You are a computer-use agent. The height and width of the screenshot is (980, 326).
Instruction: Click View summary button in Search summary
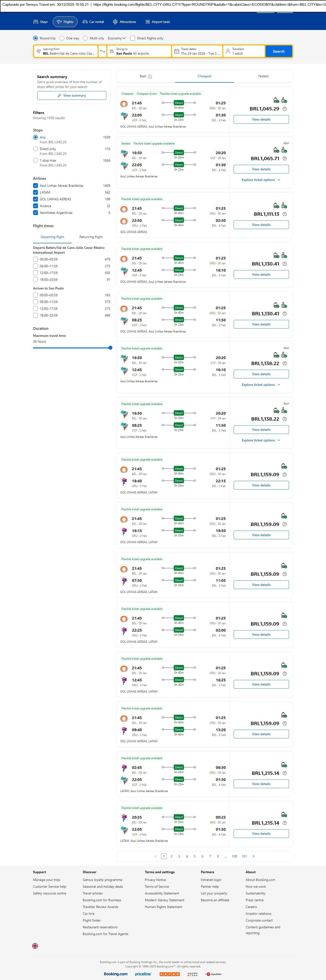(x=72, y=95)
